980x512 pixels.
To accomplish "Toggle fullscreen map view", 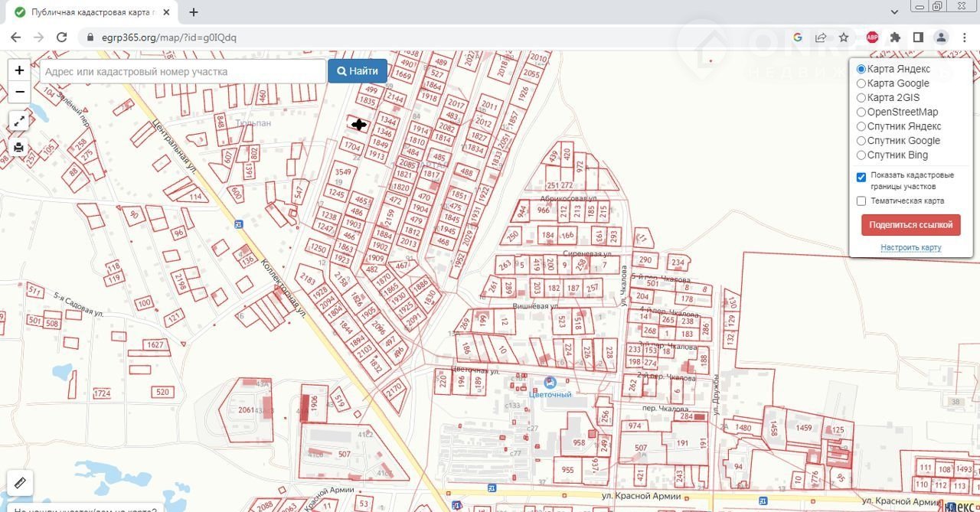I will [19, 121].
